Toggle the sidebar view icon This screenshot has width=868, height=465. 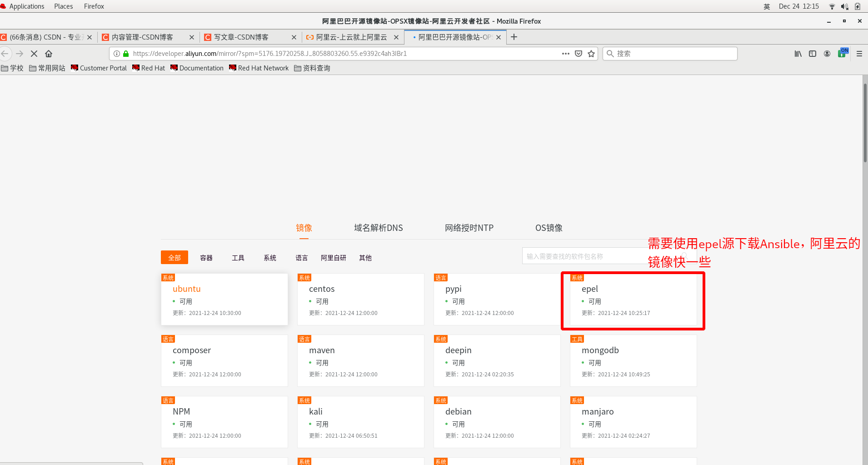tap(813, 54)
